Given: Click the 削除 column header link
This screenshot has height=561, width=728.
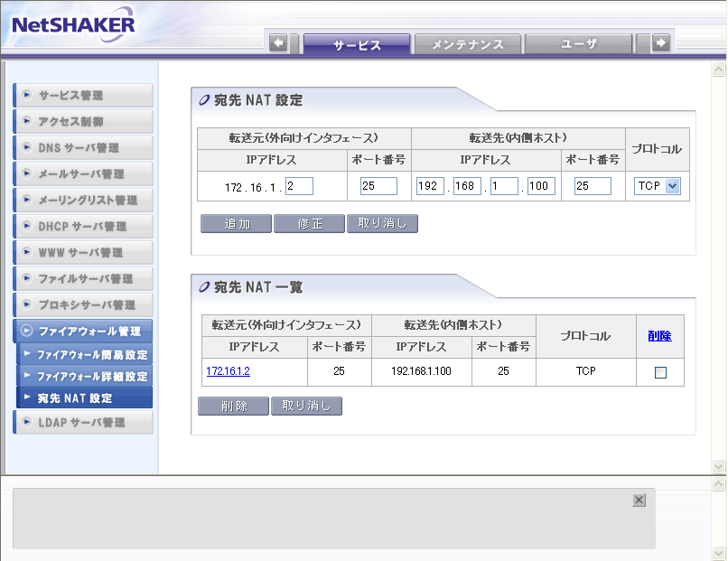Looking at the screenshot, I should 659,336.
